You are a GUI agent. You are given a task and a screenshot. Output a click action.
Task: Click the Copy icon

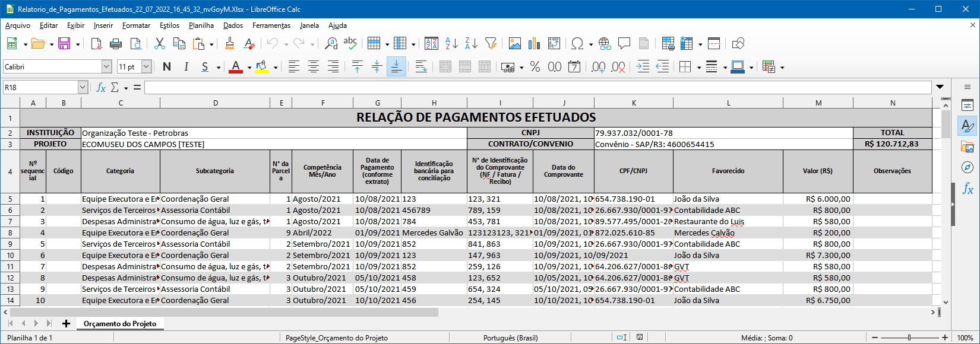click(x=179, y=43)
